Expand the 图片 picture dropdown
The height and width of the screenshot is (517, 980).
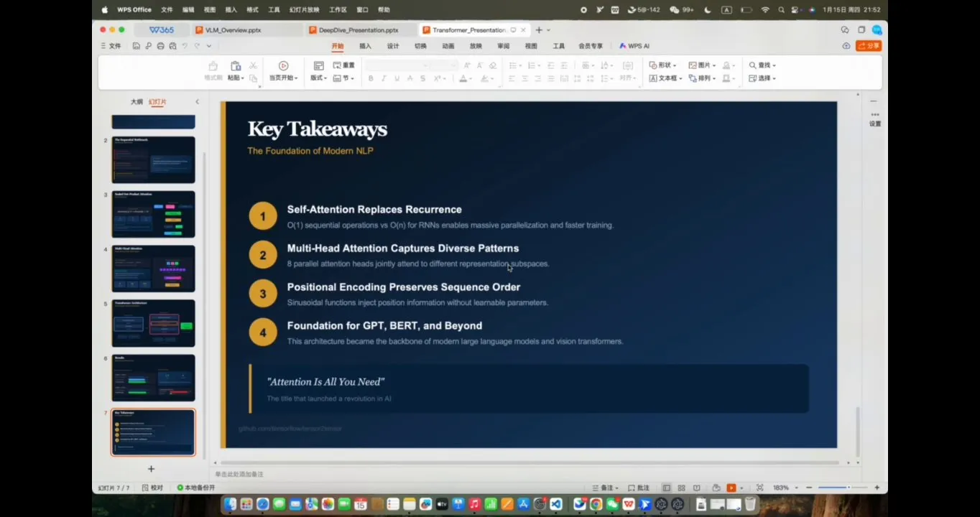(x=702, y=65)
